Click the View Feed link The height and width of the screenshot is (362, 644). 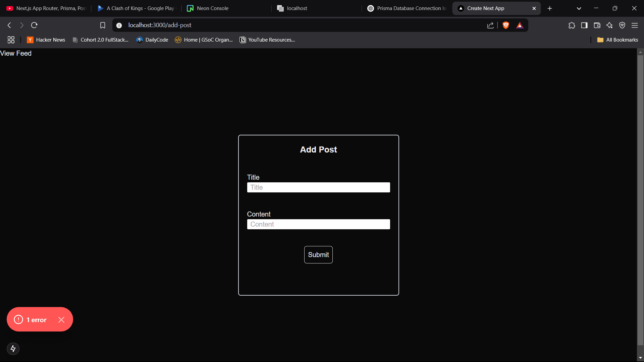pyautogui.click(x=16, y=53)
